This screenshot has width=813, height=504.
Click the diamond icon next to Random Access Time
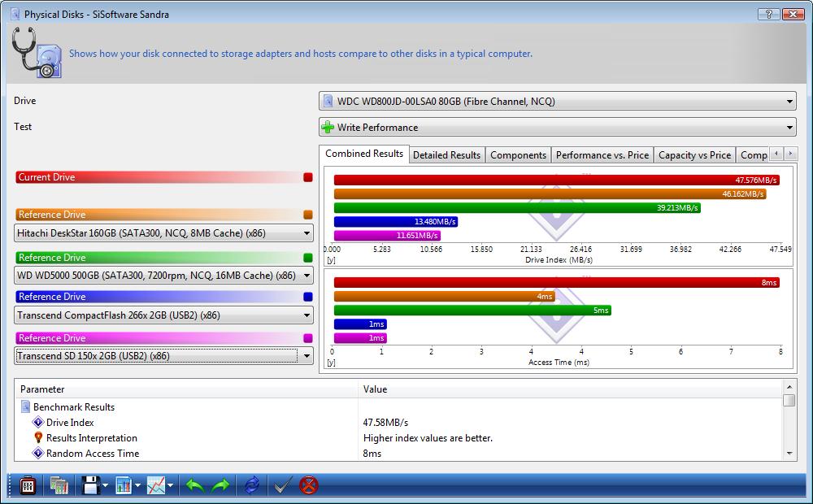pos(38,453)
